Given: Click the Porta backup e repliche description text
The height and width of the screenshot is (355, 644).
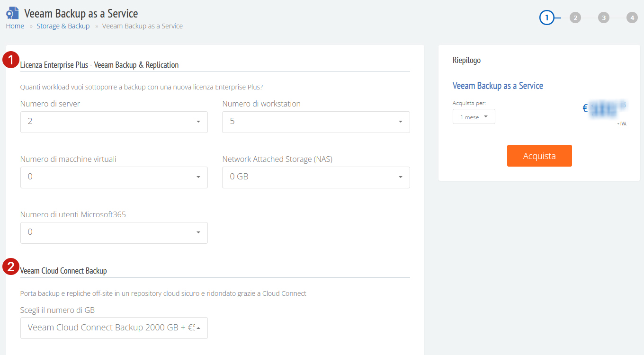Looking at the screenshot, I should 163,293.
